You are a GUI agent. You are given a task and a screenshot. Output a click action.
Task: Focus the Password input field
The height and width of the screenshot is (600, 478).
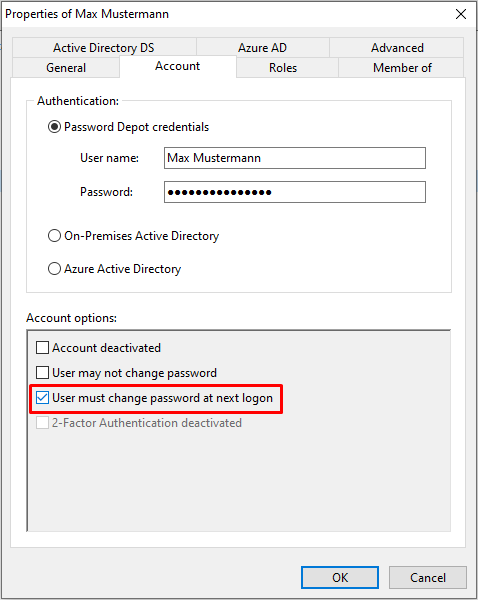click(295, 192)
